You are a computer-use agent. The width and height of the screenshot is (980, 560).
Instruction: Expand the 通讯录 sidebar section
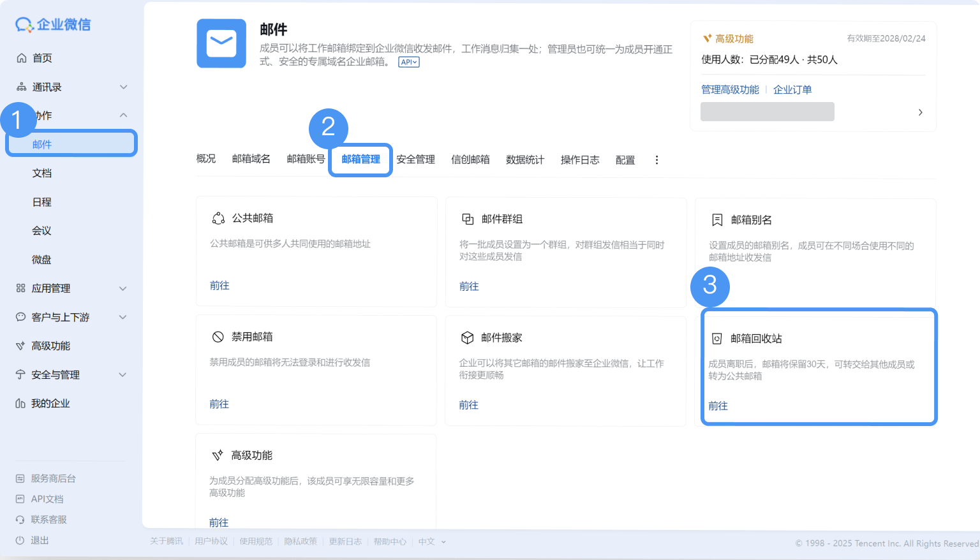point(124,87)
